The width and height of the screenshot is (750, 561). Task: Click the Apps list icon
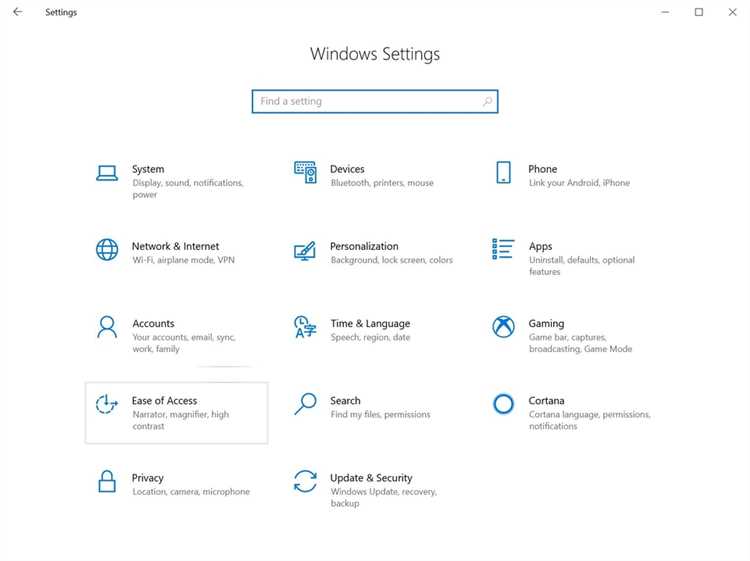click(504, 250)
